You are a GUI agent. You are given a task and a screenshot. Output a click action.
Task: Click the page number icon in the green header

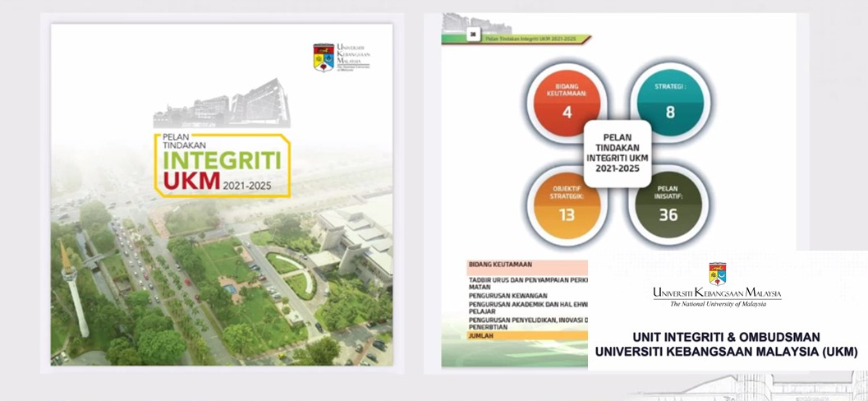tap(472, 35)
